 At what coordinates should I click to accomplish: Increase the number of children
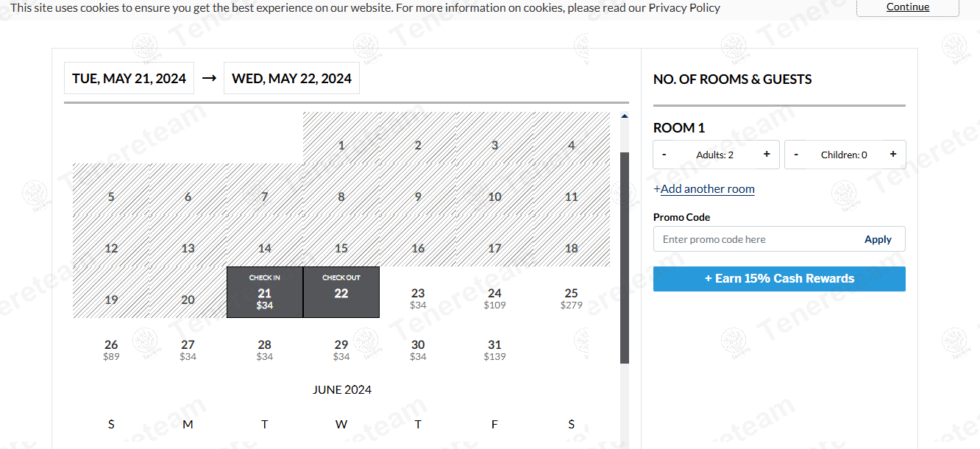(893, 155)
